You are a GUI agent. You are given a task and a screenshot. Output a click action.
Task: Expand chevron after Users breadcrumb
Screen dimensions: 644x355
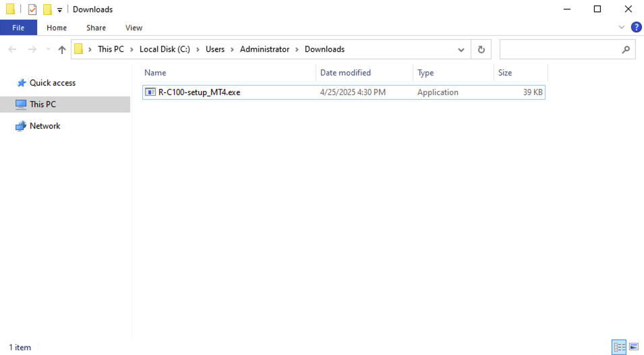(x=232, y=49)
